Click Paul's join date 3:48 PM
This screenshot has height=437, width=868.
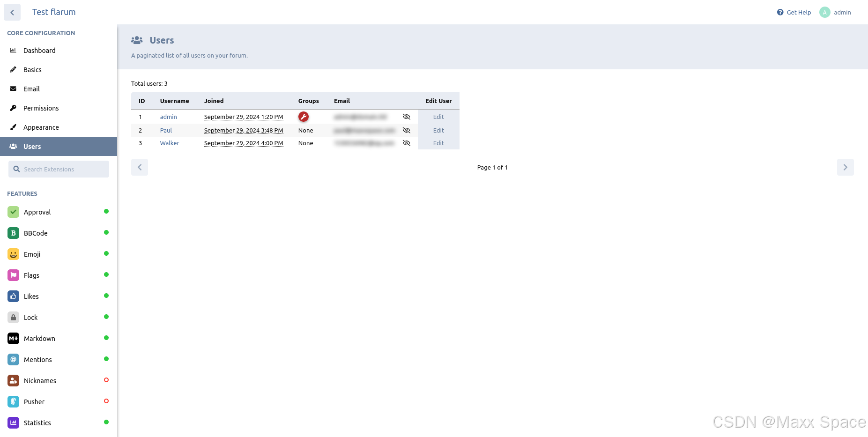pyautogui.click(x=244, y=131)
